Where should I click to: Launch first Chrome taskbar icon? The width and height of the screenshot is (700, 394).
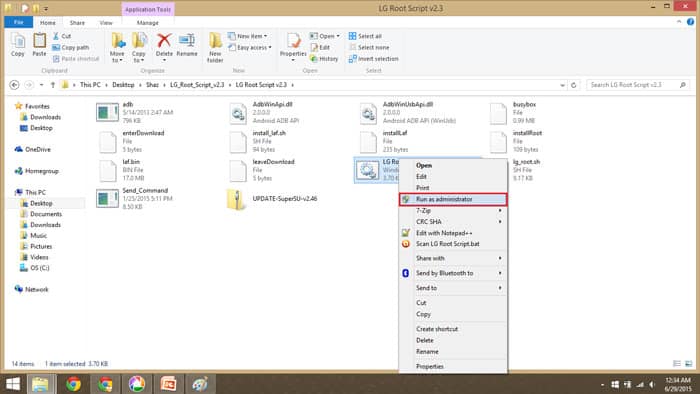click(x=73, y=384)
